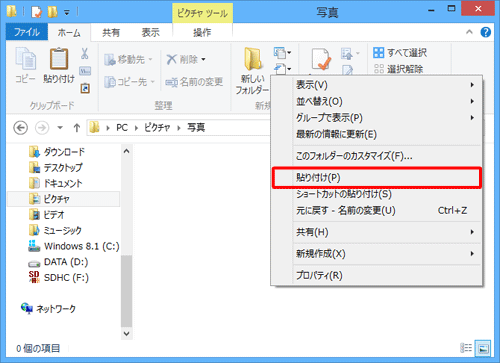500x363 pixels.
Task: Click the すべて選択 (Select all) button
Action: click(400, 52)
